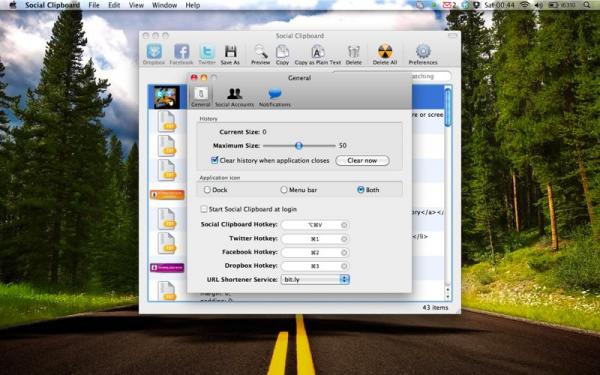Open the Edit menu
Screen dimensions: 600x375
pyautogui.click(x=114, y=5)
